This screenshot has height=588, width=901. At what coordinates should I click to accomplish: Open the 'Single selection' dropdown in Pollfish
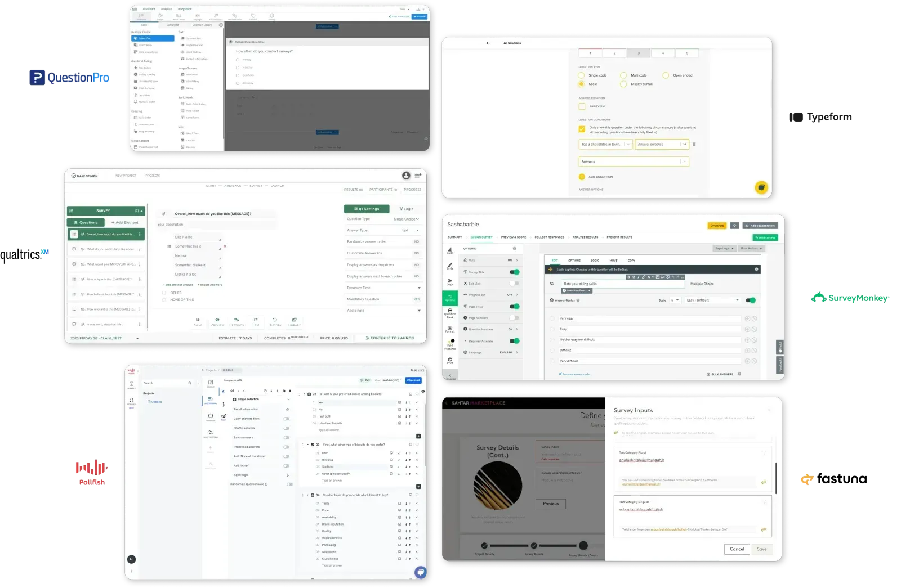pyautogui.click(x=261, y=399)
